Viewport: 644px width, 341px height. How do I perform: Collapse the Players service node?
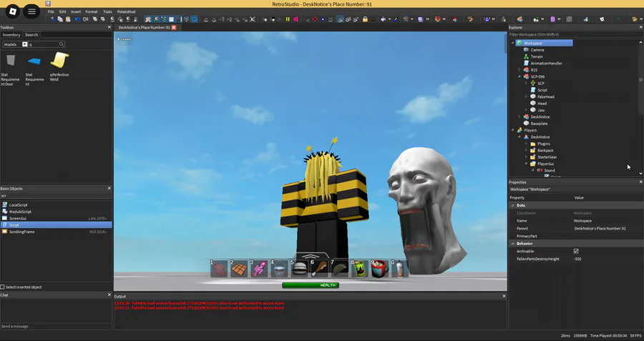coord(512,130)
